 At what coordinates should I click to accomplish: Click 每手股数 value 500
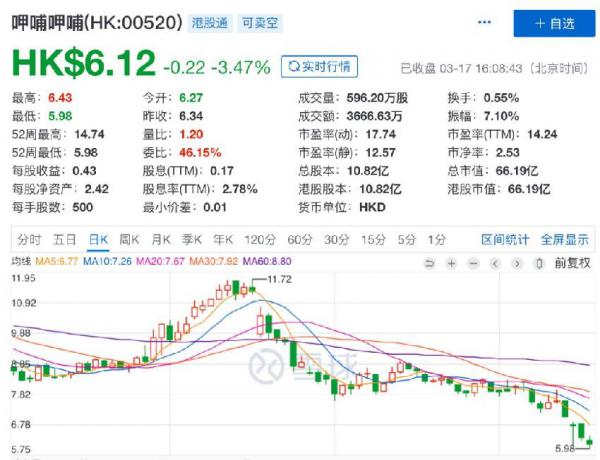(83, 207)
